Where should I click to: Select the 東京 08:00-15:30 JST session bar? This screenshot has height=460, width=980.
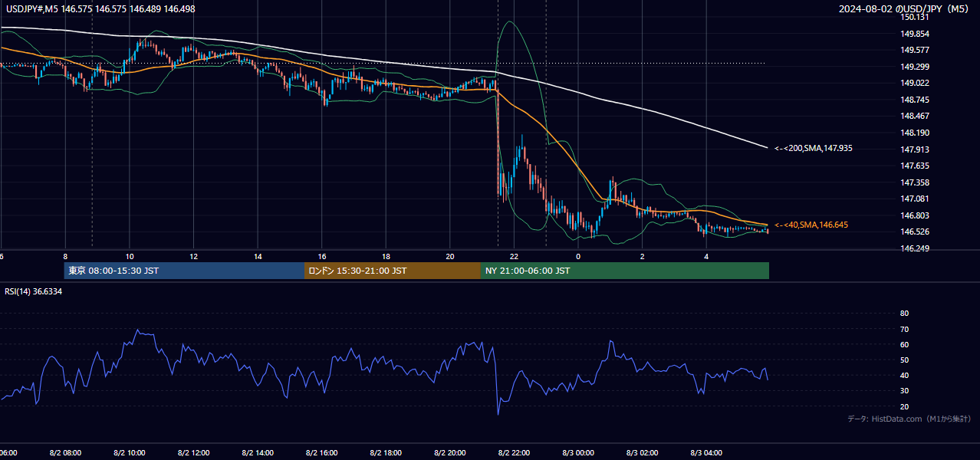pos(185,271)
